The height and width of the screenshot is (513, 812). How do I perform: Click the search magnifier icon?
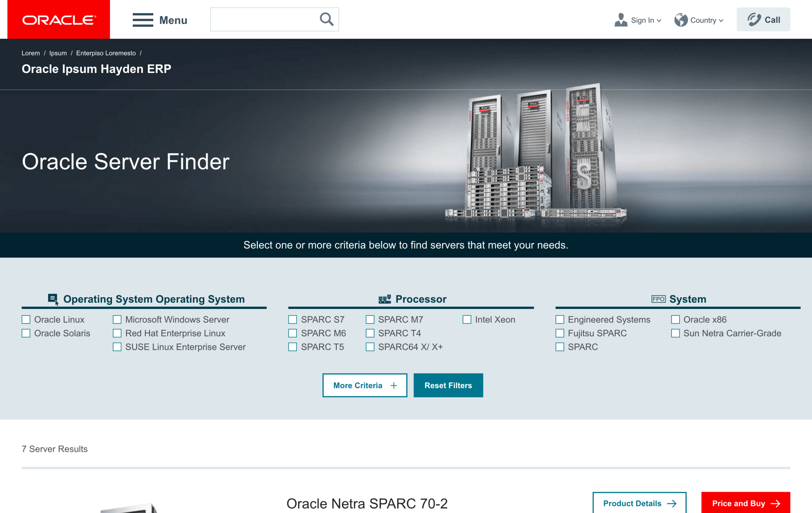point(326,19)
